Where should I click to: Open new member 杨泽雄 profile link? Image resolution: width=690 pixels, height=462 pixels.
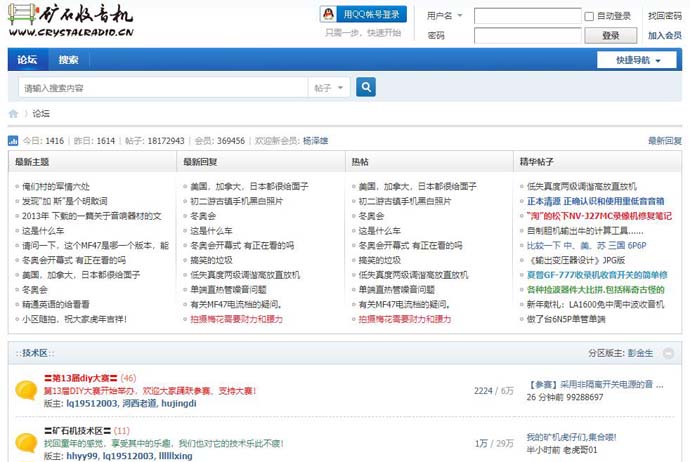coord(315,141)
